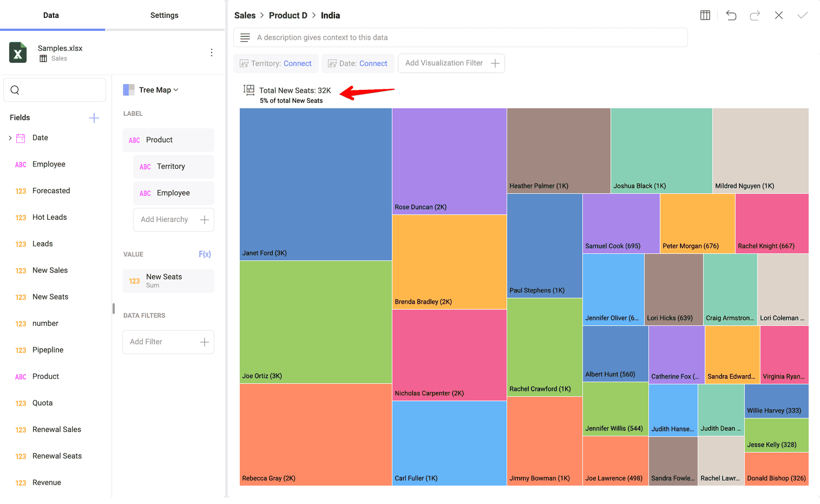This screenshot has width=820, height=504.
Task: Click Add Hierarchy
Action: click(174, 220)
